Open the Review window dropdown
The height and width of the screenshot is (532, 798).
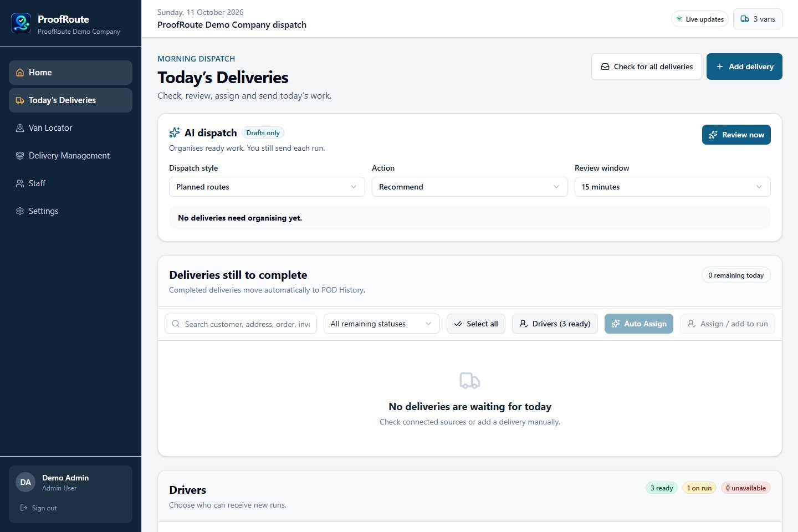tap(673, 187)
